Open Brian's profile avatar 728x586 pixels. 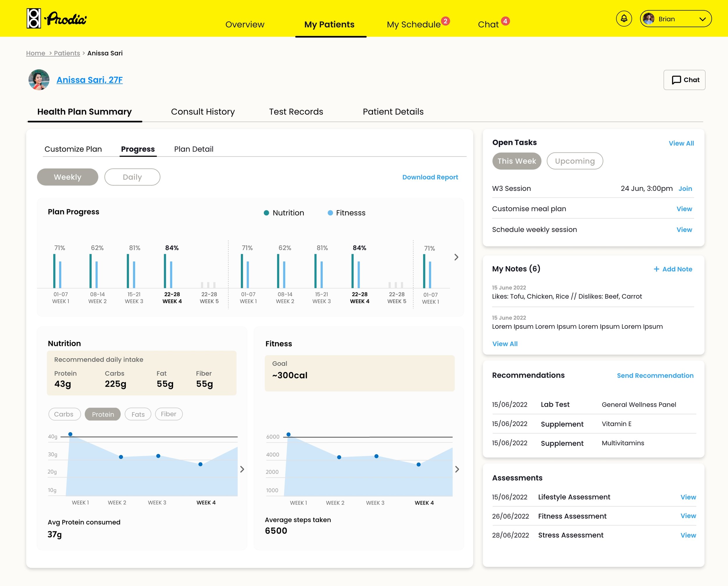coord(648,19)
